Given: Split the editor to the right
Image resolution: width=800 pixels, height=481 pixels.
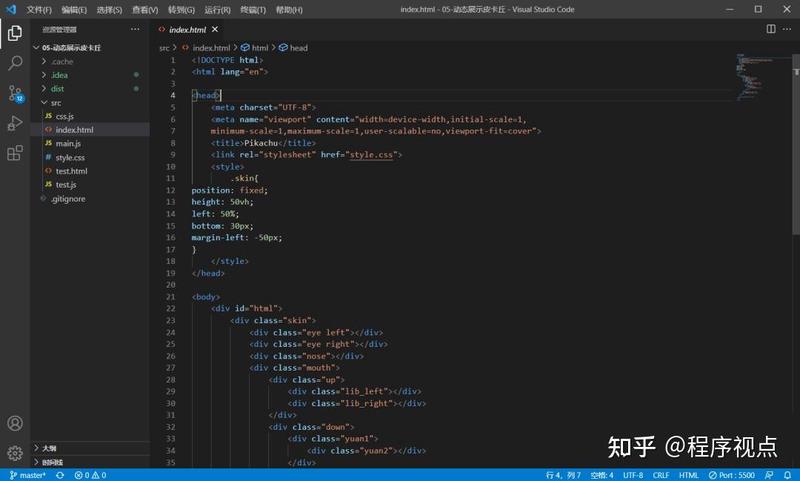Looking at the screenshot, I should click(x=771, y=29).
